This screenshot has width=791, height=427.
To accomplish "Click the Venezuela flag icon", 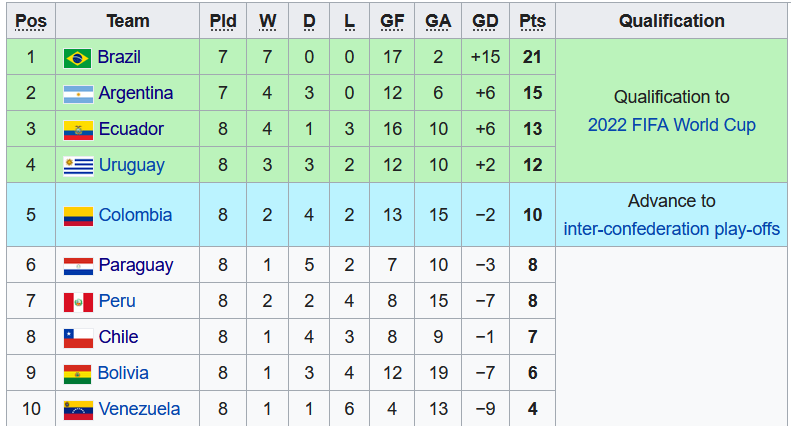I will point(78,410).
